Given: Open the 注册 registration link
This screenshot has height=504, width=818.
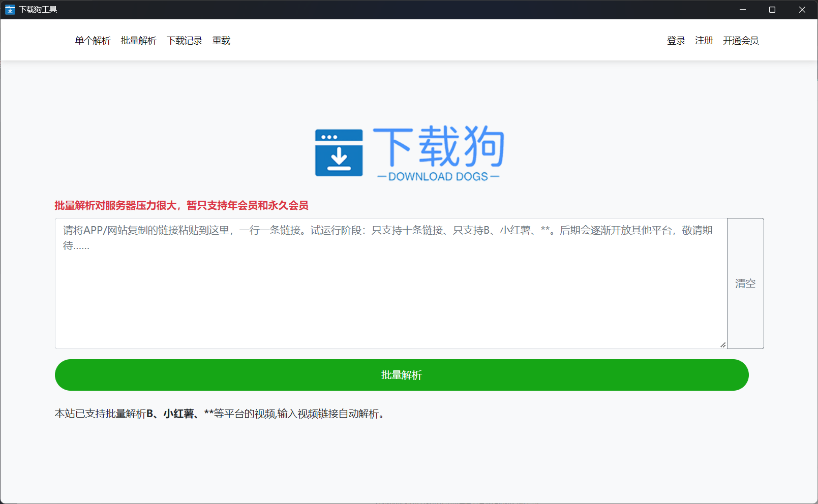Looking at the screenshot, I should click(704, 40).
